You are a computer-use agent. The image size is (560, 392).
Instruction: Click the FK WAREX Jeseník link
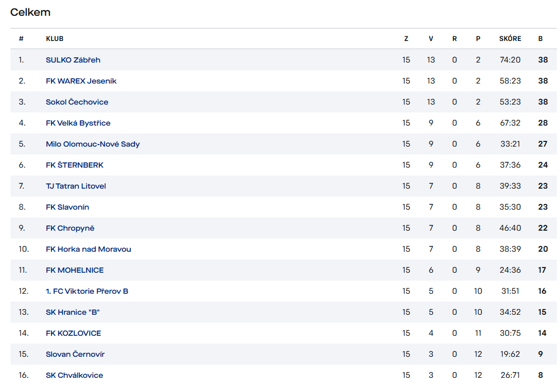(81, 81)
